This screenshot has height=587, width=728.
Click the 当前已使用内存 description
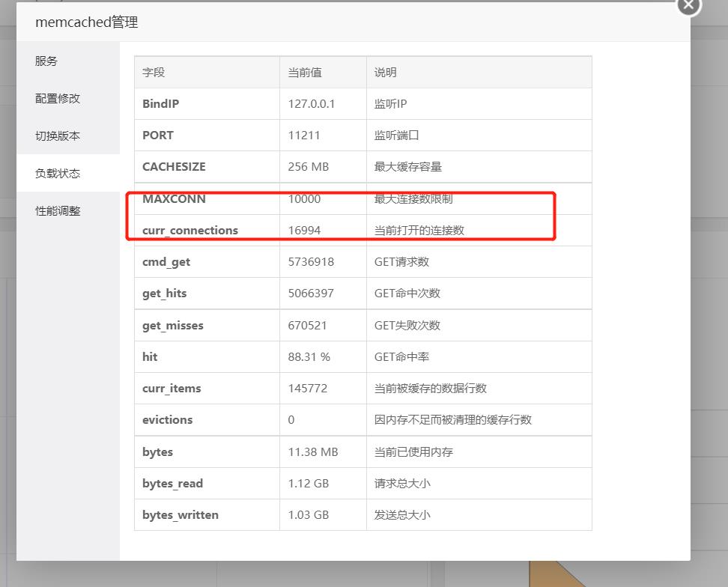[413, 452]
